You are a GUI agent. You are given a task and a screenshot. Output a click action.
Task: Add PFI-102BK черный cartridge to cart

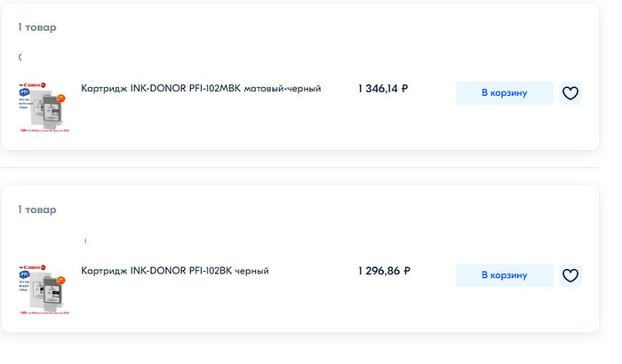(504, 275)
